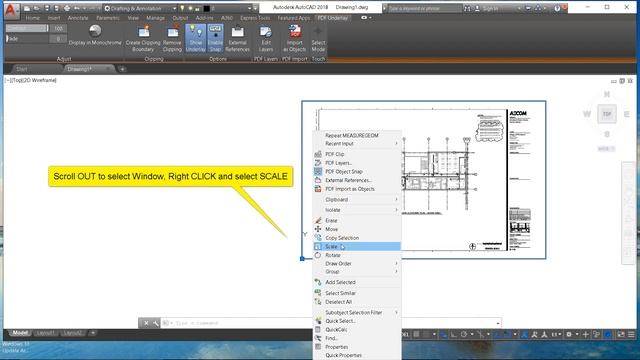Expand the Group submenu
Screen dimensions: 640x360
(357, 271)
